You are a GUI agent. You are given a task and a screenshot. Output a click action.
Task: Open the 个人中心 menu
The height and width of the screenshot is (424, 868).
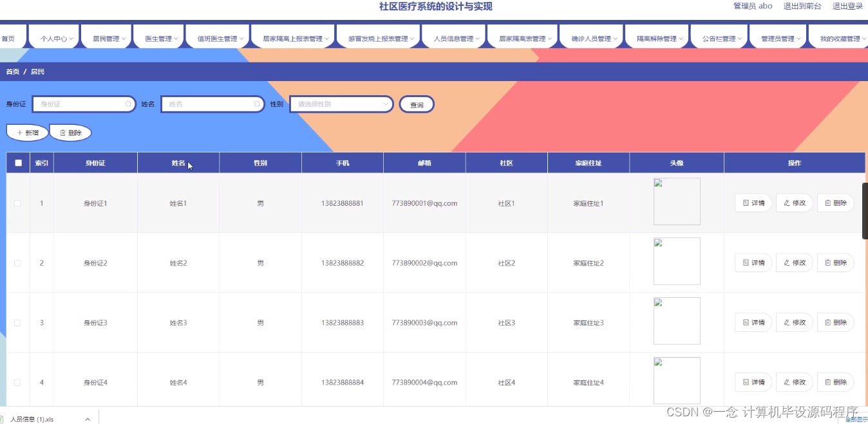[x=53, y=37]
